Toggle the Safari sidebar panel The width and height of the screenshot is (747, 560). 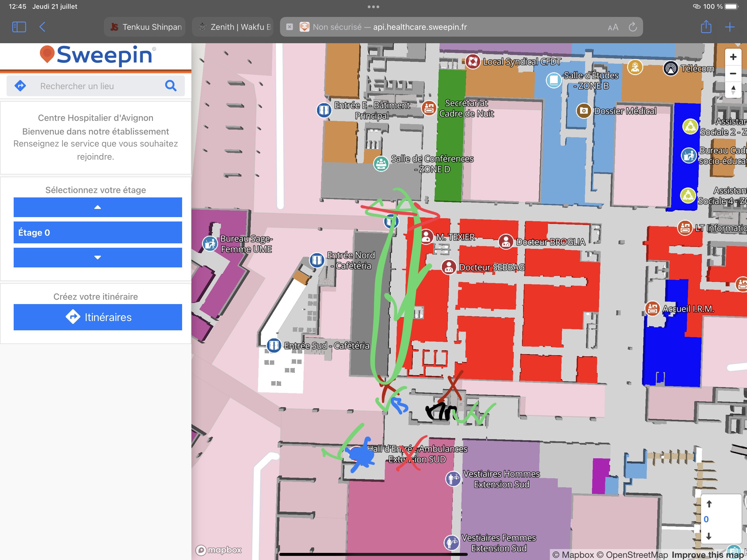point(19,27)
